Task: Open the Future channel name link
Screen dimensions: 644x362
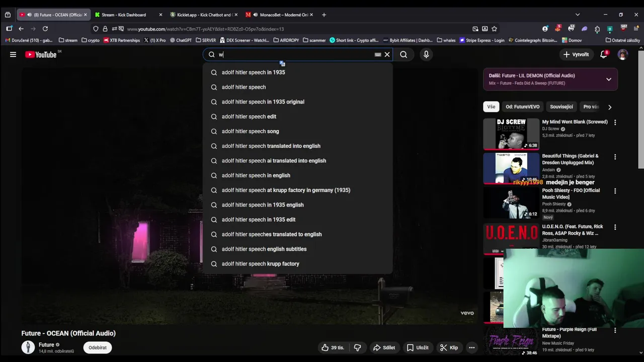Action: pos(46,345)
